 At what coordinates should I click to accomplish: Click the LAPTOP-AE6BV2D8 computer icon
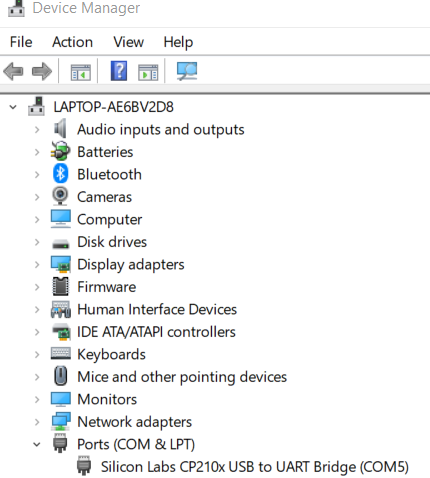[36, 106]
